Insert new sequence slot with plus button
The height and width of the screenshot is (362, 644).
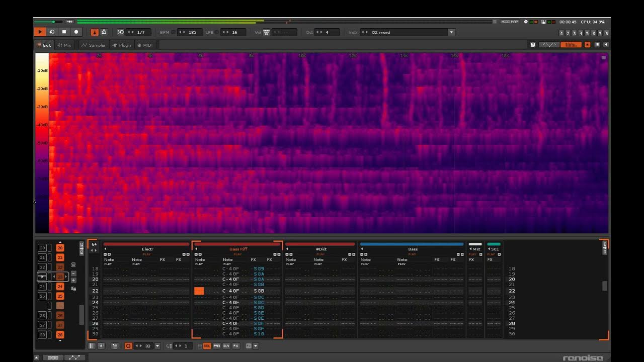click(73, 280)
